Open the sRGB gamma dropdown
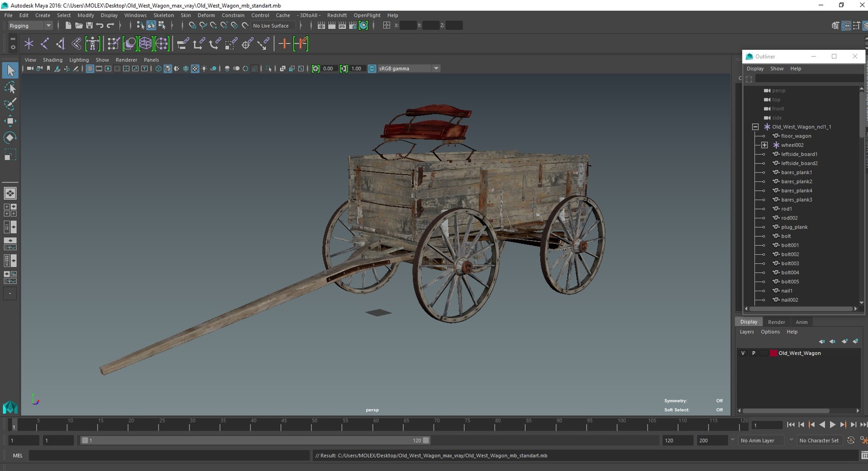The width and height of the screenshot is (868, 471). tap(409, 69)
